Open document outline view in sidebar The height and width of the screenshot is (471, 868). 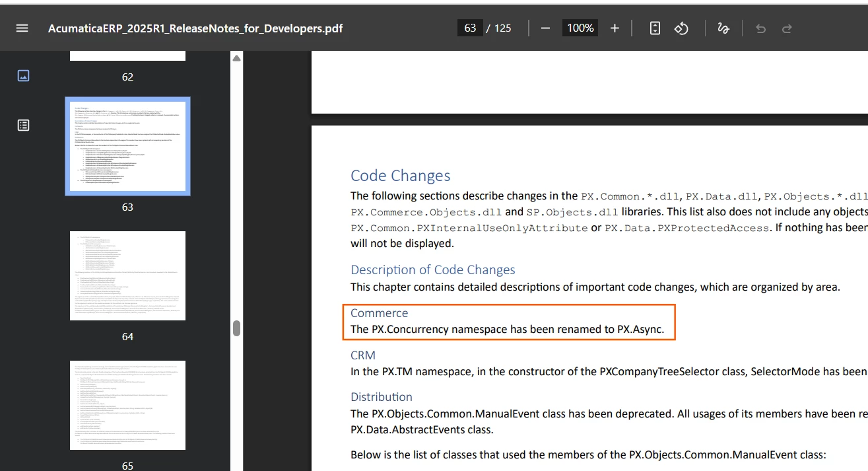(23, 125)
